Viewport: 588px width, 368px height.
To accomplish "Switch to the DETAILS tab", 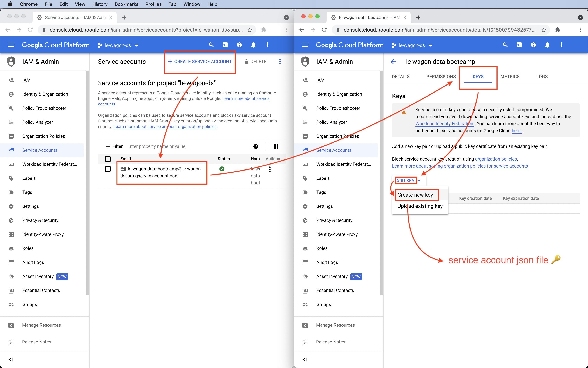I will pyautogui.click(x=401, y=77).
